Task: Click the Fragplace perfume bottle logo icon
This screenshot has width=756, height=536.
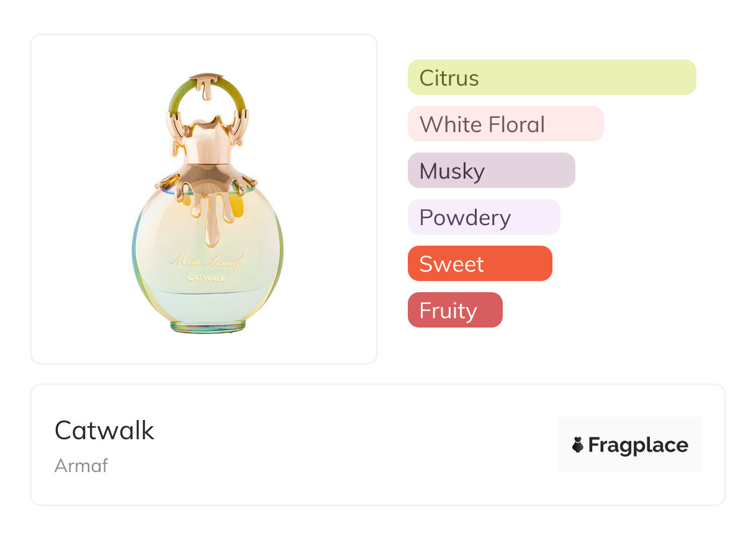Action: tap(578, 445)
